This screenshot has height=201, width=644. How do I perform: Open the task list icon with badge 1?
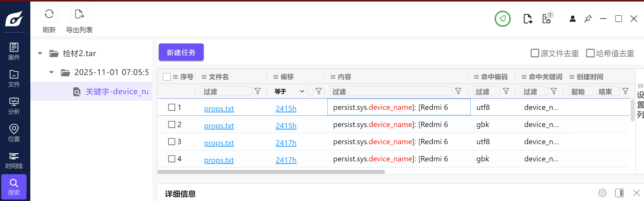click(x=547, y=19)
